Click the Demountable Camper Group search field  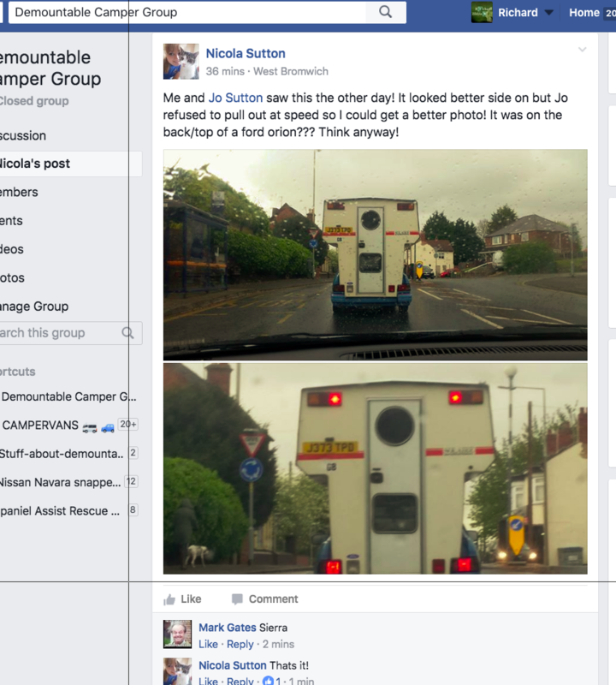(x=187, y=12)
